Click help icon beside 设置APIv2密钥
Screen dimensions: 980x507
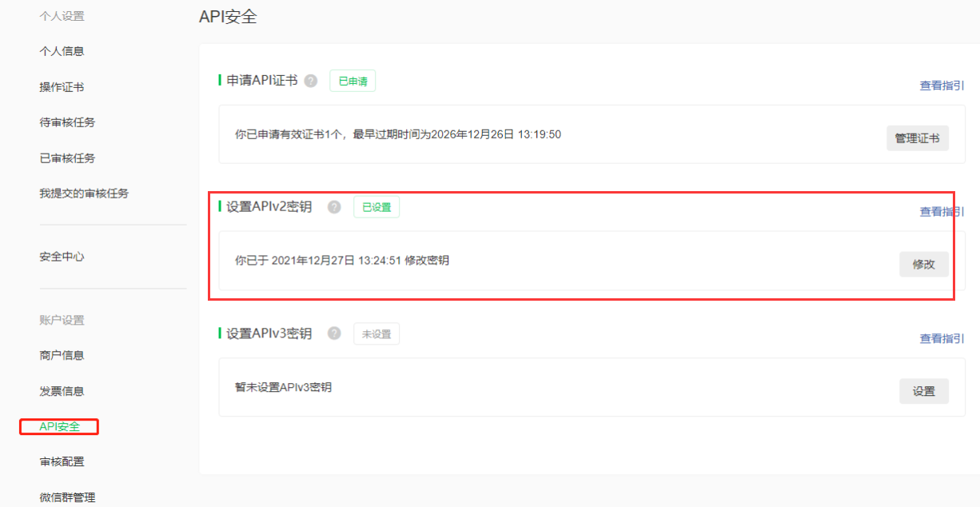334,207
